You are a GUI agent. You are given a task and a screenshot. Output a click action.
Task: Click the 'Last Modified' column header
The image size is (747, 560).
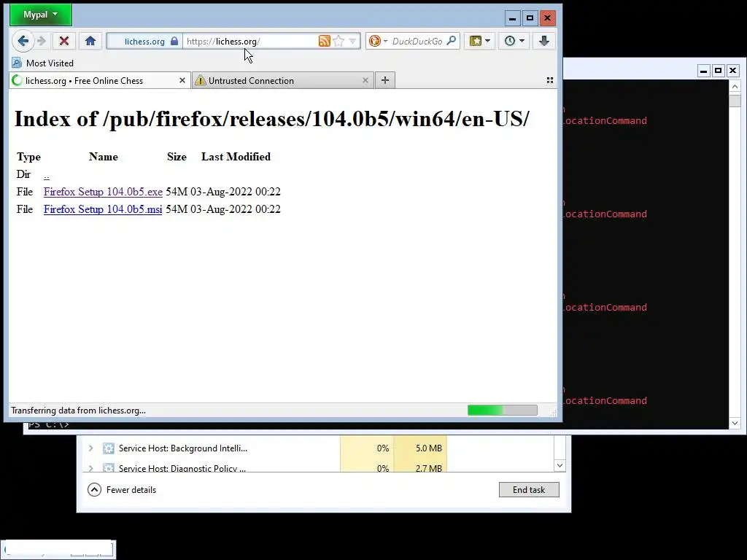pyautogui.click(x=236, y=157)
